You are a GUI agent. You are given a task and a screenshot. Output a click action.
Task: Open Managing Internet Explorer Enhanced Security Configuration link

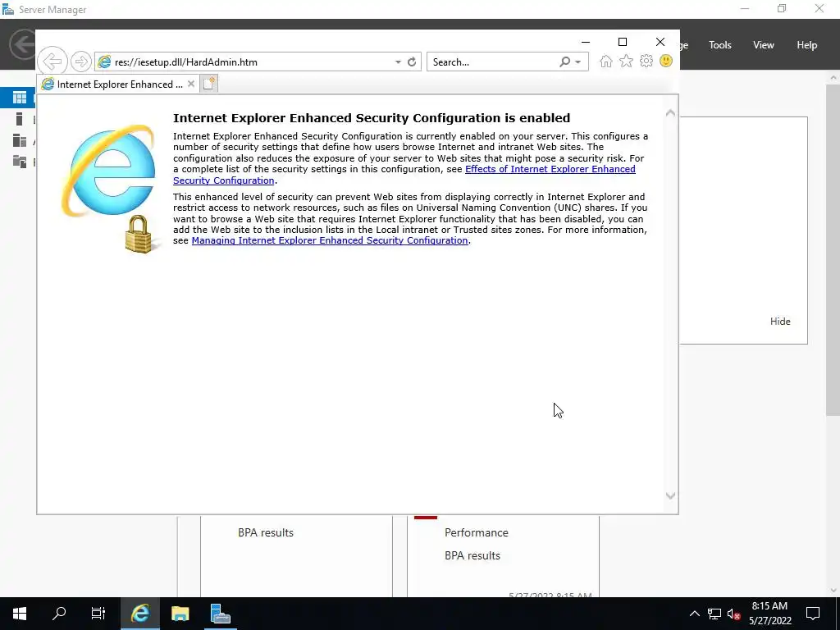pos(330,240)
